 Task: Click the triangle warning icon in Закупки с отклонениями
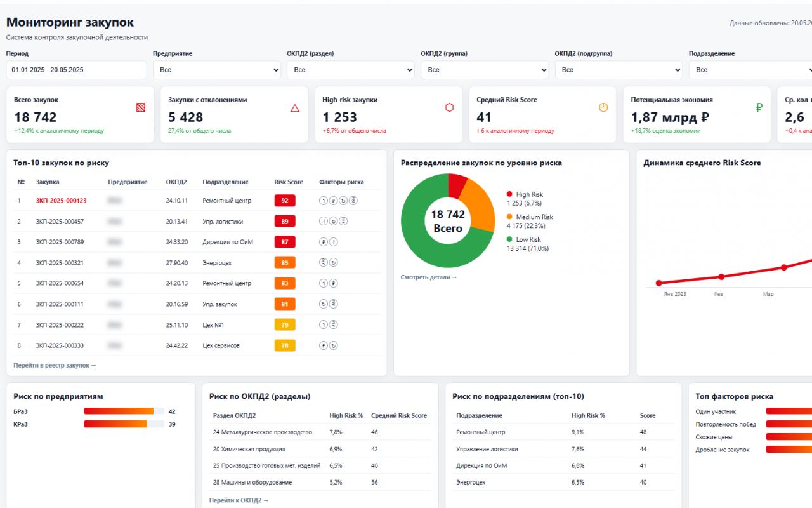pos(295,108)
